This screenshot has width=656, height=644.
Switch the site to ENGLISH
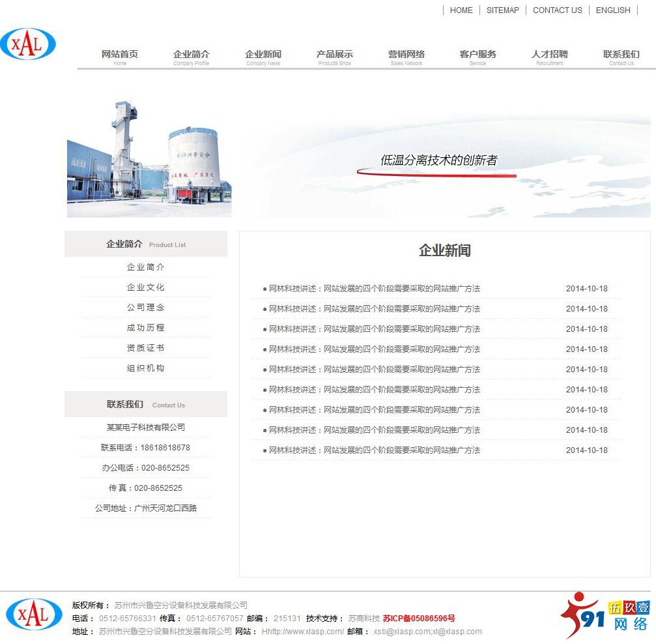pyautogui.click(x=612, y=10)
